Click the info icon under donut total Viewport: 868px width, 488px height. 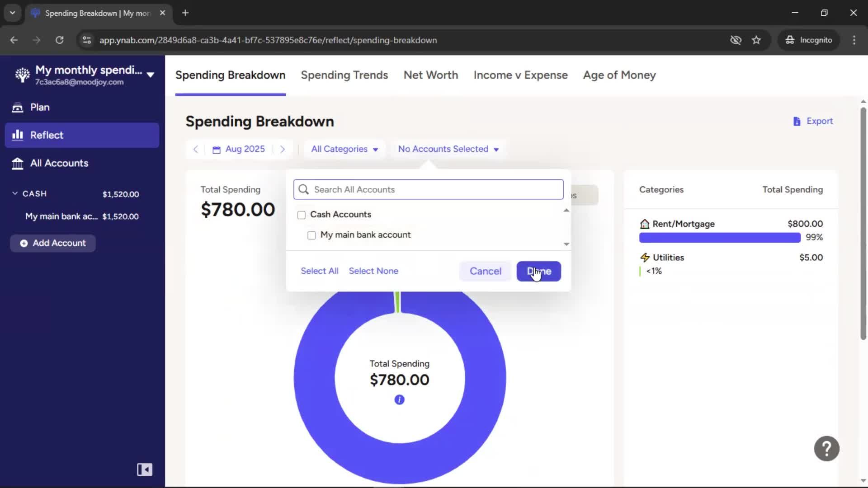[x=399, y=400]
